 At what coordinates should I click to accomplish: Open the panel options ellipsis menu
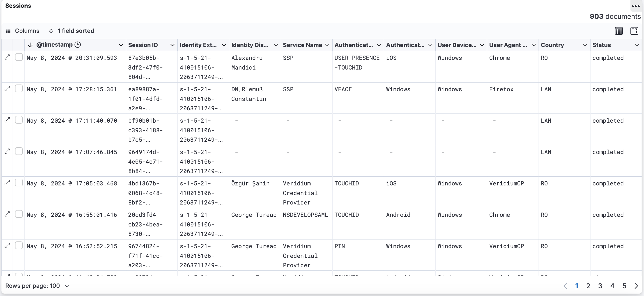636,6
